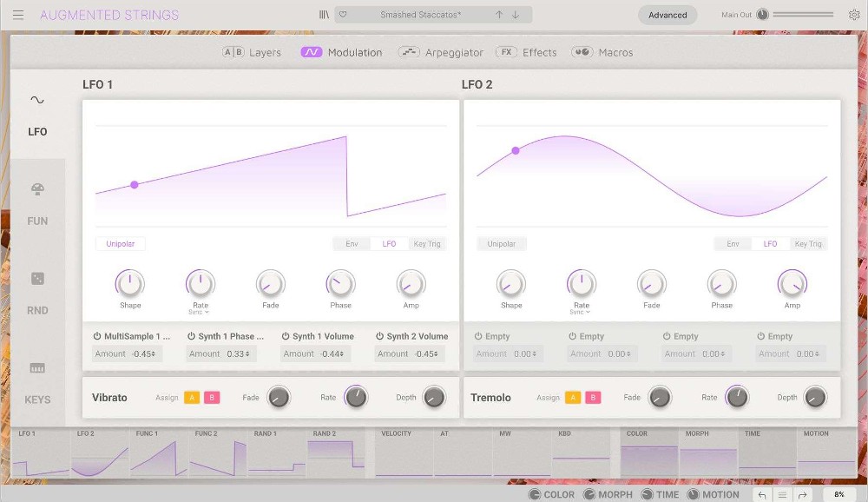This screenshot has height=502, width=868.
Task: Open the KEYS modulation section
Action: [x=36, y=384]
